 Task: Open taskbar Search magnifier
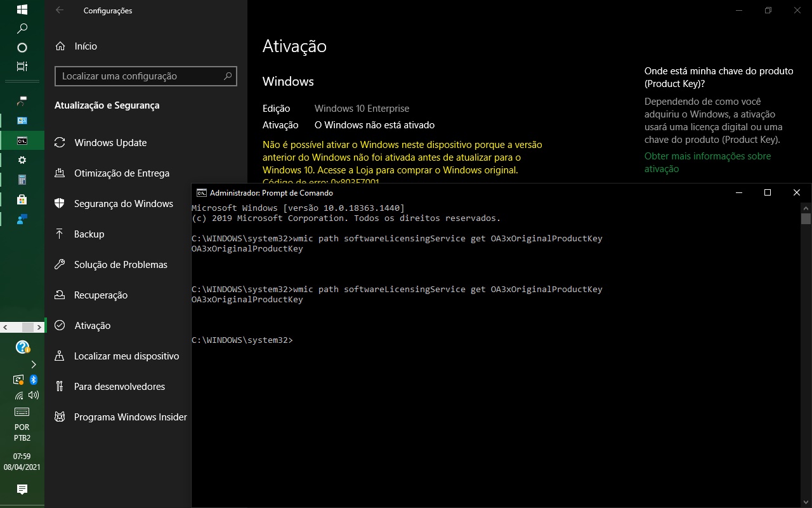coord(22,29)
